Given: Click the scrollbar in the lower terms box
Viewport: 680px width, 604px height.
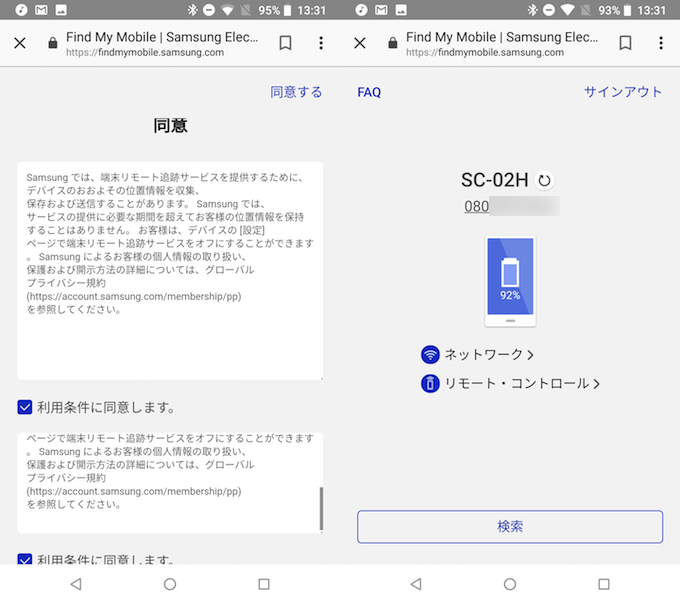Looking at the screenshot, I should pyautogui.click(x=321, y=510).
